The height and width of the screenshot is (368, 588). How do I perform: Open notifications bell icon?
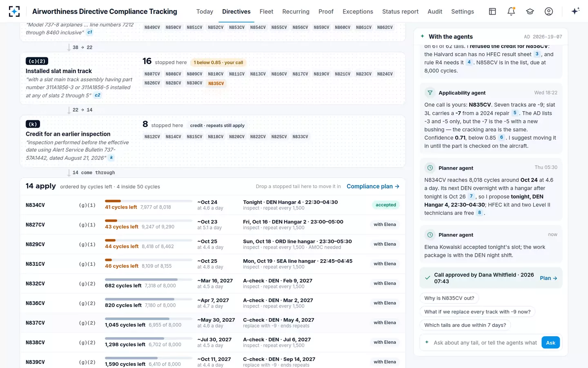tap(511, 11)
